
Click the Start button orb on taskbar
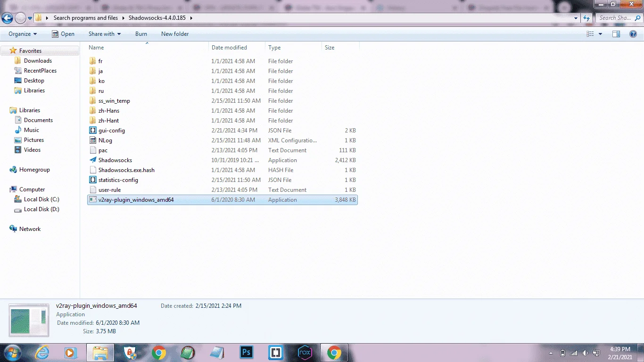[11, 353]
